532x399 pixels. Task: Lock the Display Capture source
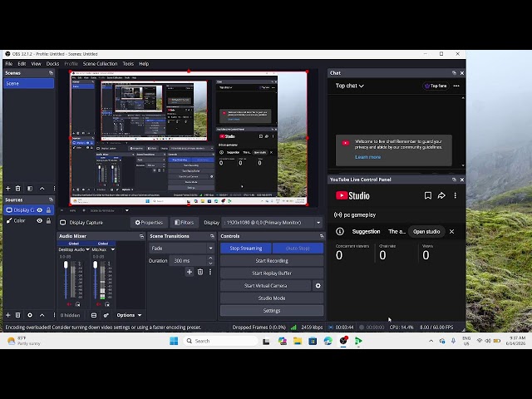coord(48,210)
